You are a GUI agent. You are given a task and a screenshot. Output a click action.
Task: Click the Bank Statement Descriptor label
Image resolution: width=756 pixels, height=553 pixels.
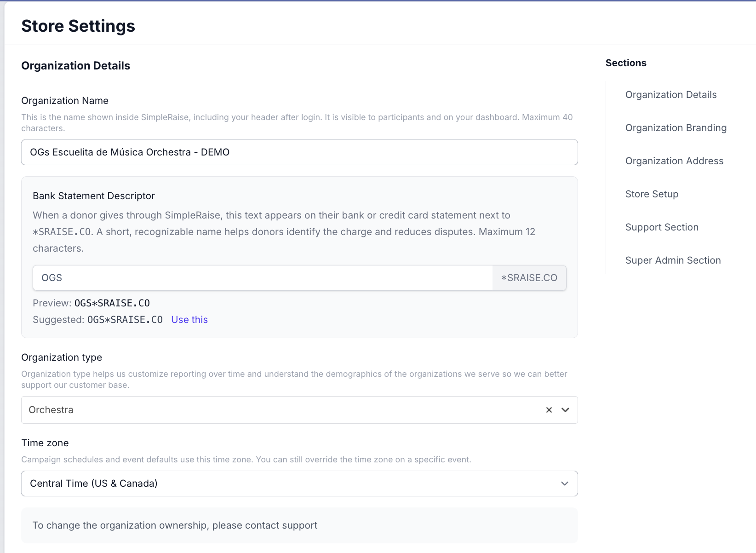pyautogui.click(x=94, y=196)
